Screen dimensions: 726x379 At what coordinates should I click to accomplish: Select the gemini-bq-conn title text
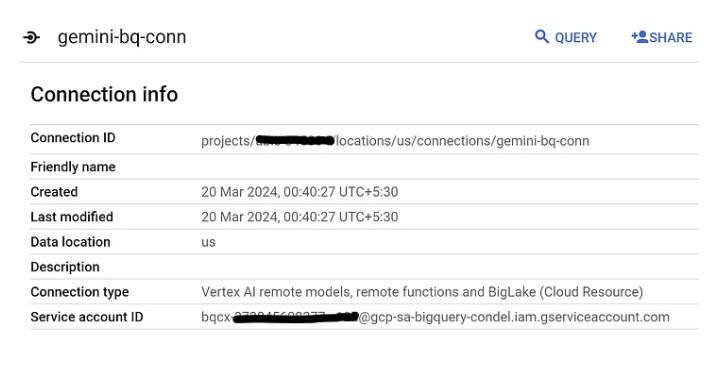click(x=122, y=37)
